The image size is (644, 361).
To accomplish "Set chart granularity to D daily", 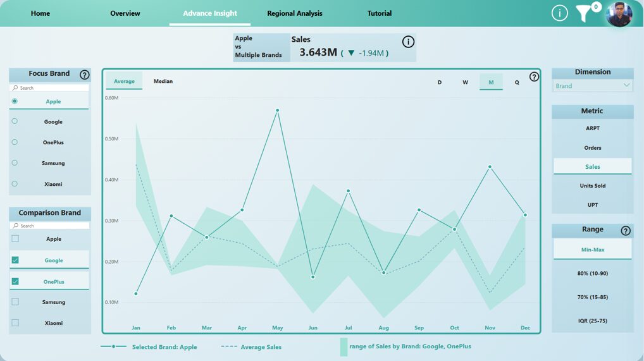I will (x=440, y=82).
